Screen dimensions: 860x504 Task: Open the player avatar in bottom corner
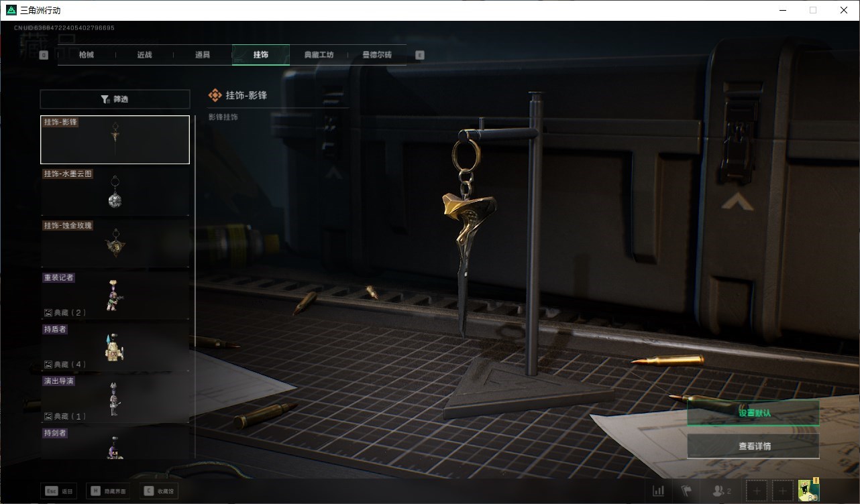809,491
